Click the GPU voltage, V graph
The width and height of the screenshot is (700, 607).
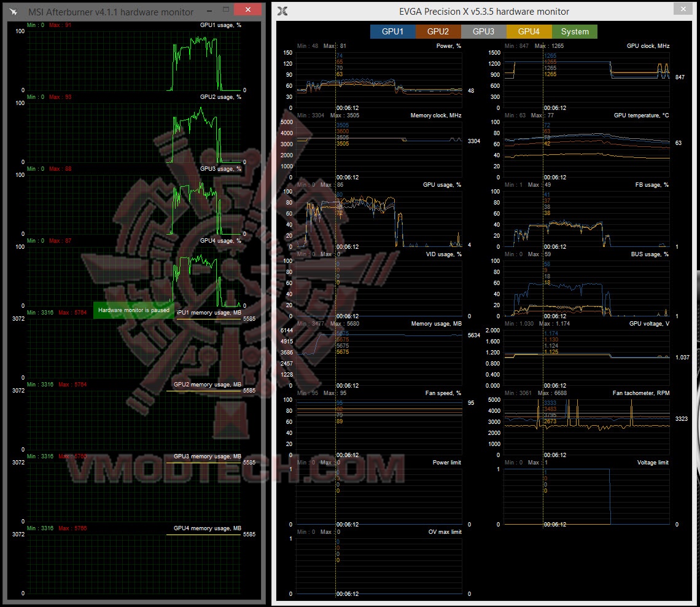586,358
